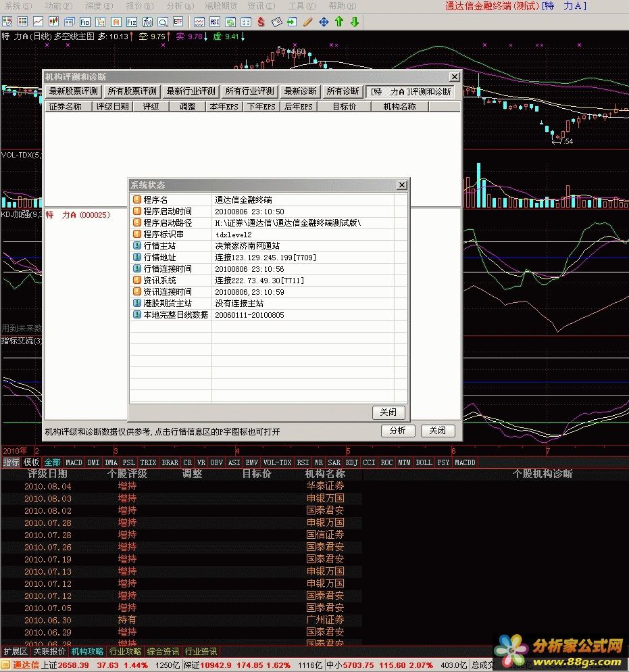Viewport: 629px width, 672px height.
Task: Click the ticket-shaped toolbar icon
Action: click(x=277, y=22)
